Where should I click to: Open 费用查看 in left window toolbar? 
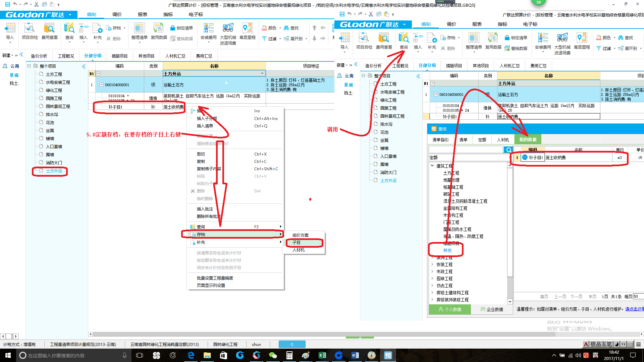tap(49, 32)
